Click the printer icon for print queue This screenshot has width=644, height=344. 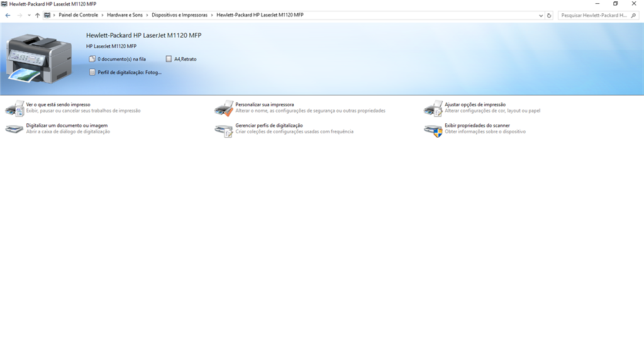(14, 108)
